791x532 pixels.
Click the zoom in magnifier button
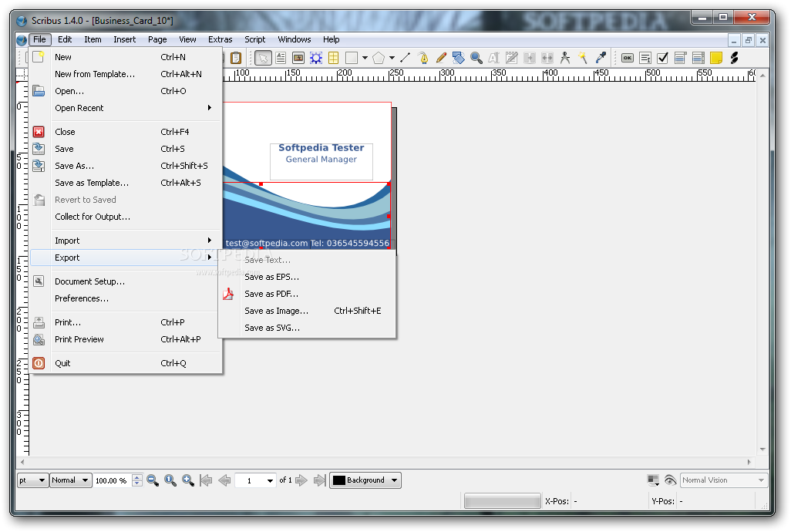pos(188,480)
